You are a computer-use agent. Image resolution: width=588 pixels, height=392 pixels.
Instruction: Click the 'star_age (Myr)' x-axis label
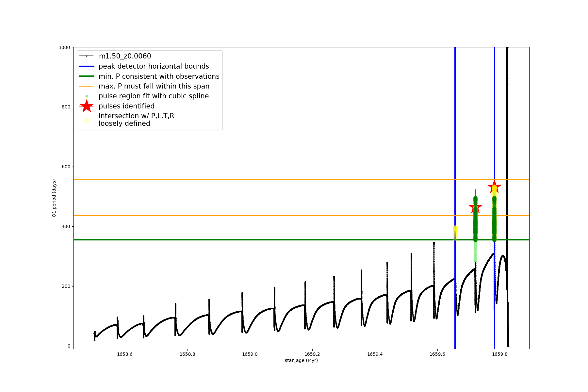coord(301,360)
